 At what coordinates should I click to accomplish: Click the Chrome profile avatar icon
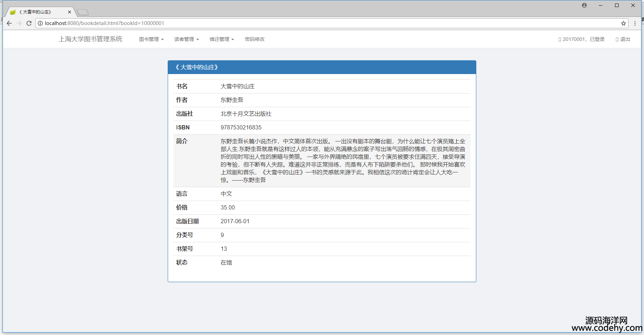pyautogui.click(x=584, y=5)
